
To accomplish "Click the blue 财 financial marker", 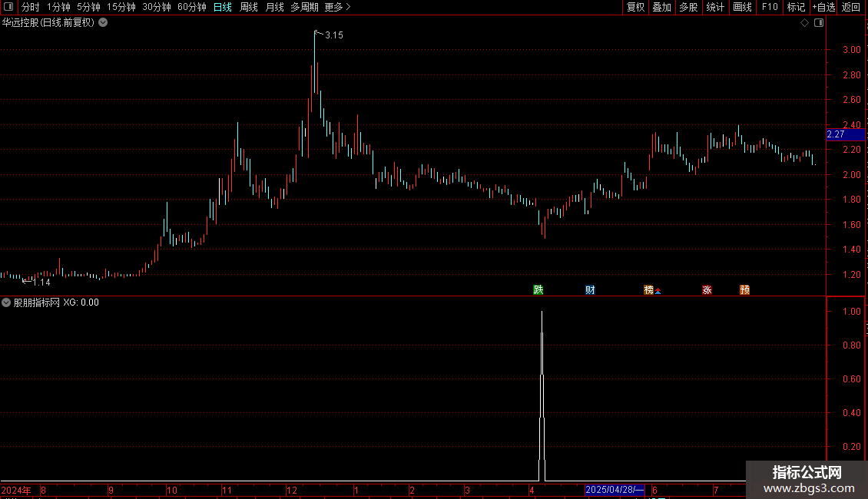I will click(590, 290).
